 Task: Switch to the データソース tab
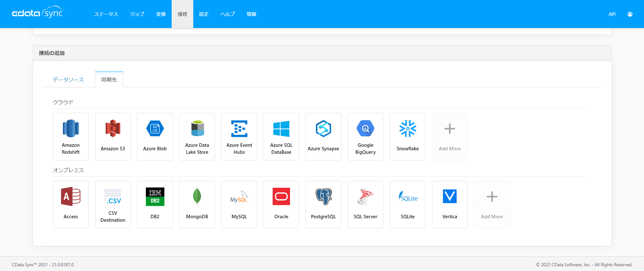68,79
